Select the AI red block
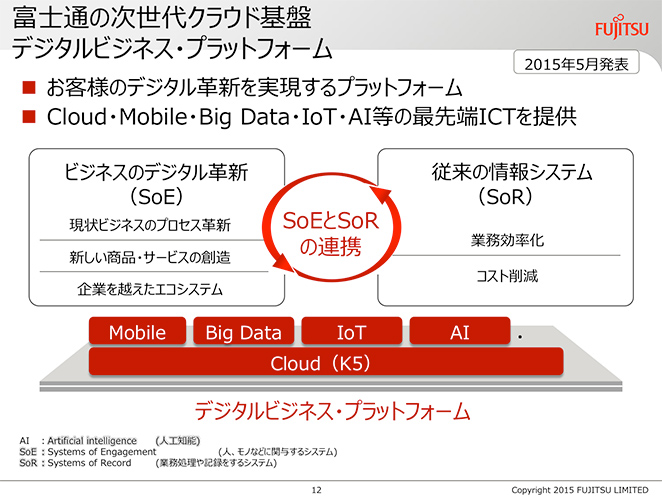 point(460,332)
